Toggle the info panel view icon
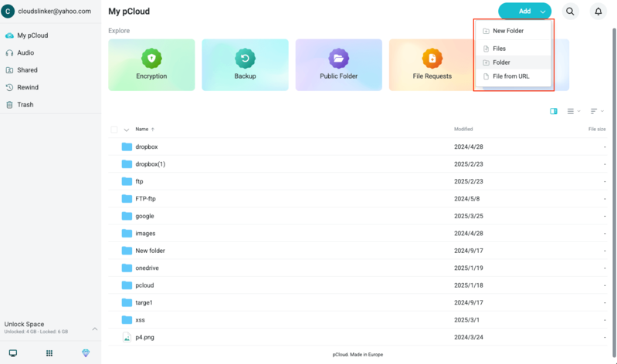Viewport: 617px width, 364px height. click(x=554, y=111)
